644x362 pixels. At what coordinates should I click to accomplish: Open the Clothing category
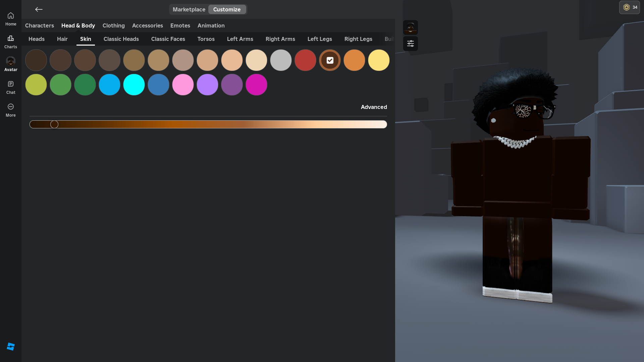pyautogui.click(x=113, y=25)
